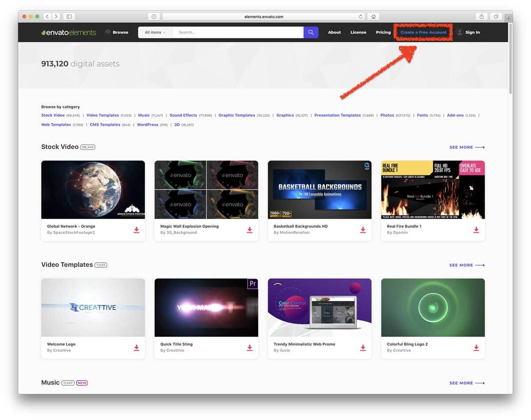This screenshot has width=531, height=420.
Task: Click SEE MORE for Stock Video
Action: (x=467, y=147)
